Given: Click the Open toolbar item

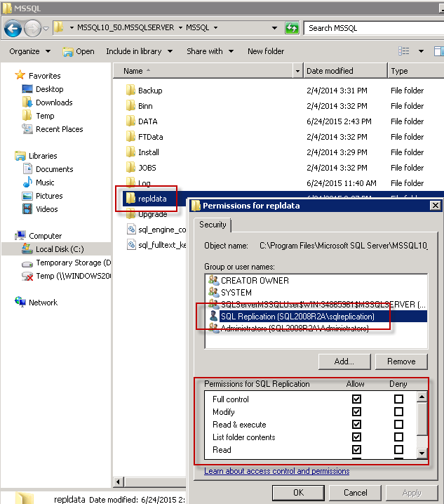Looking at the screenshot, I should click(x=79, y=51).
